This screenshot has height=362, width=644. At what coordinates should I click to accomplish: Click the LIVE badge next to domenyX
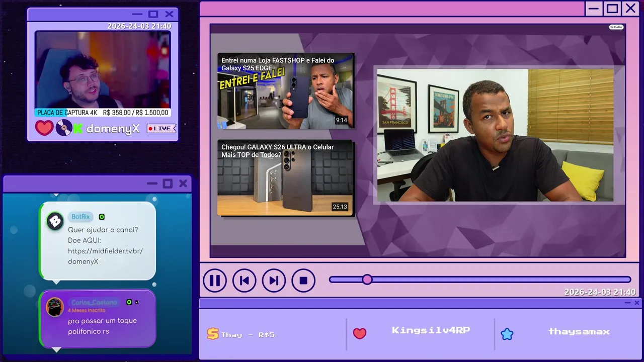point(162,129)
